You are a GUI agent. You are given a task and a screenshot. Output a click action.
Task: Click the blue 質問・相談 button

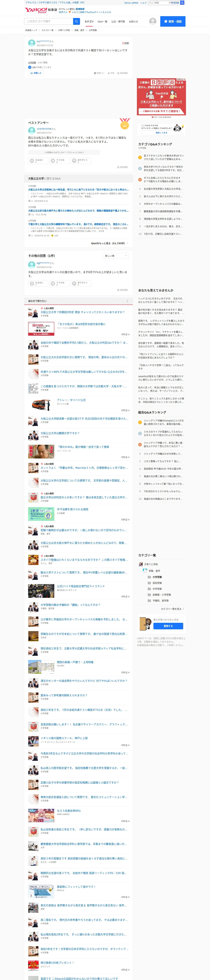pyautogui.click(x=173, y=21)
